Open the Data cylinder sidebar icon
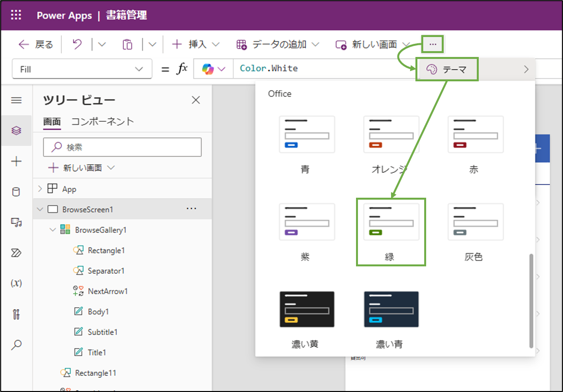Viewport: 563px width, 392px height. [16, 192]
